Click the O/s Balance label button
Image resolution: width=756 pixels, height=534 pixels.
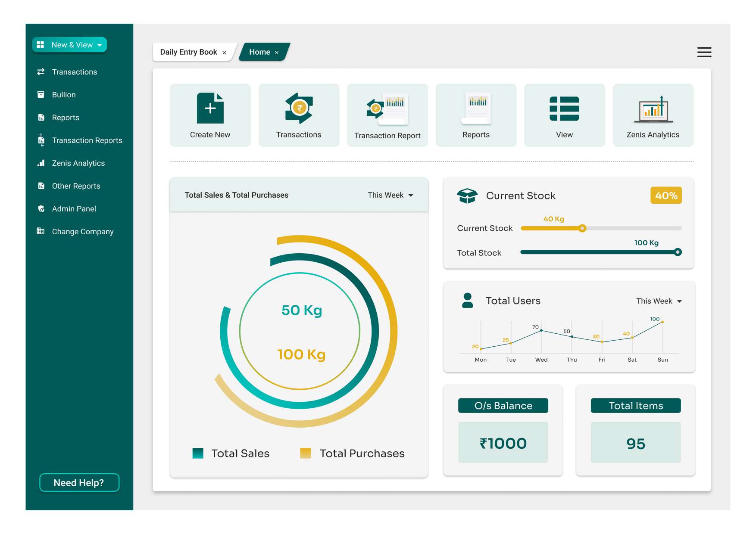[x=503, y=406]
